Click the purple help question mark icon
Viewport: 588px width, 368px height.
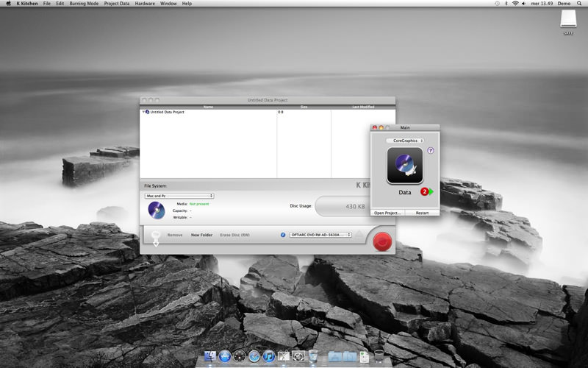(x=430, y=151)
